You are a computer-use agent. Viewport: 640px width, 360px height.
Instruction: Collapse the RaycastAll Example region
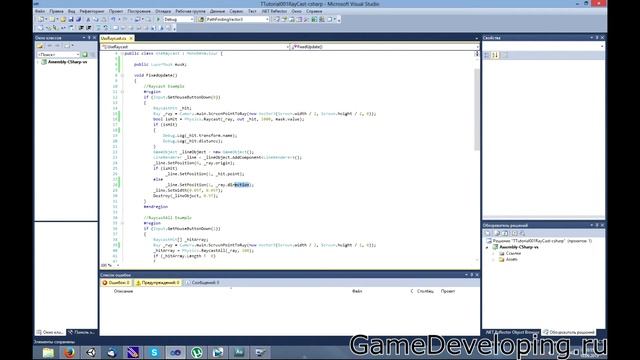point(122,223)
